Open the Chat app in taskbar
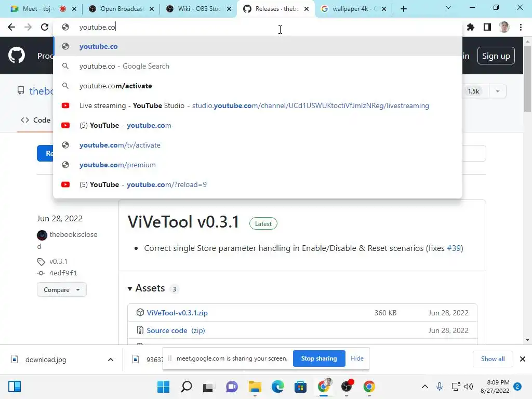Viewport: 532px width, 399px height. tap(232, 387)
